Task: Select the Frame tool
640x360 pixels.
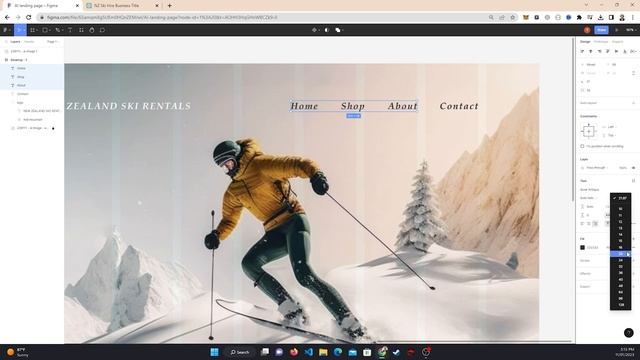Action: click(x=32, y=30)
